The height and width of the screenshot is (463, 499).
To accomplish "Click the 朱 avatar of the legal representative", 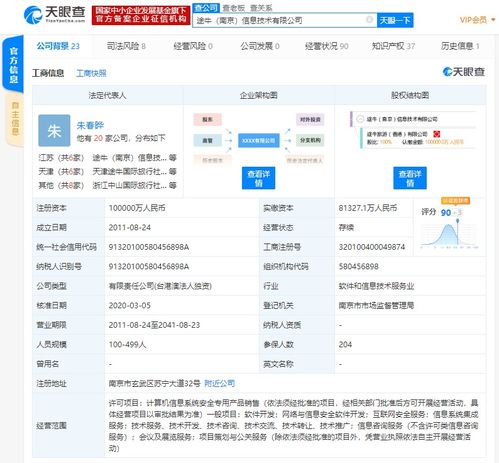I will click(x=54, y=131).
